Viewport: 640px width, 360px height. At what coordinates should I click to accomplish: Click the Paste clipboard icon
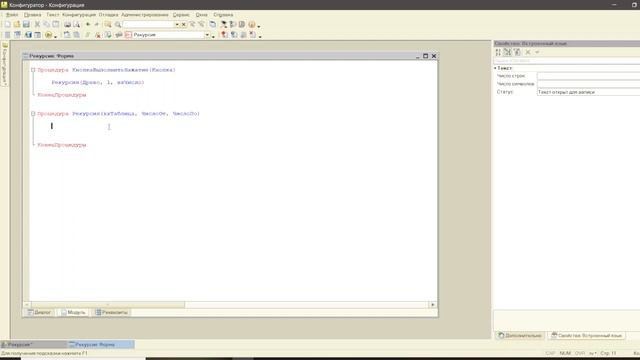point(56,24)
